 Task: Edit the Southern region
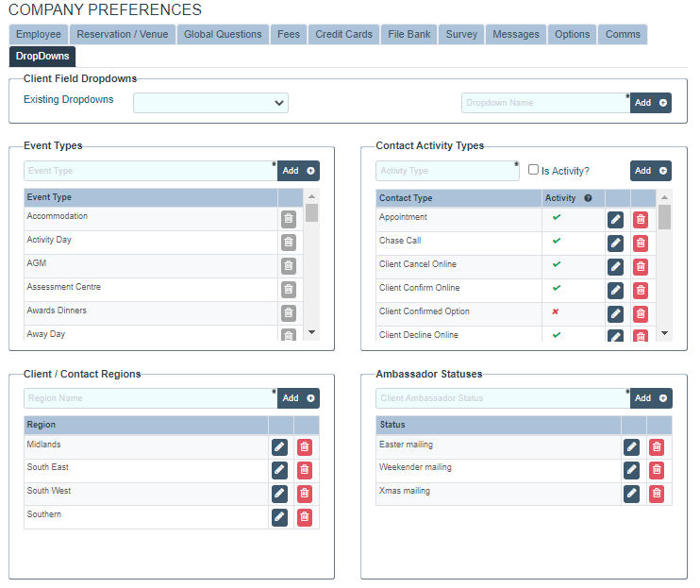point(279,517)
